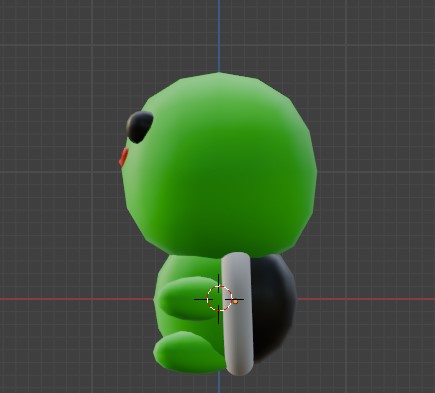Select the white ring around the body
The width and height of the screenshot is (435, 393).
point(238,313)
